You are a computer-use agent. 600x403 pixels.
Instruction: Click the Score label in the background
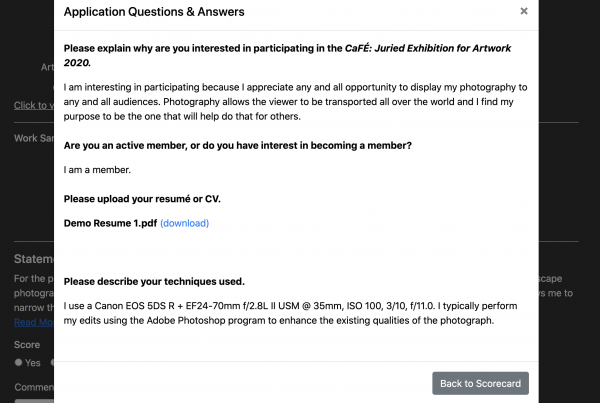27,344
